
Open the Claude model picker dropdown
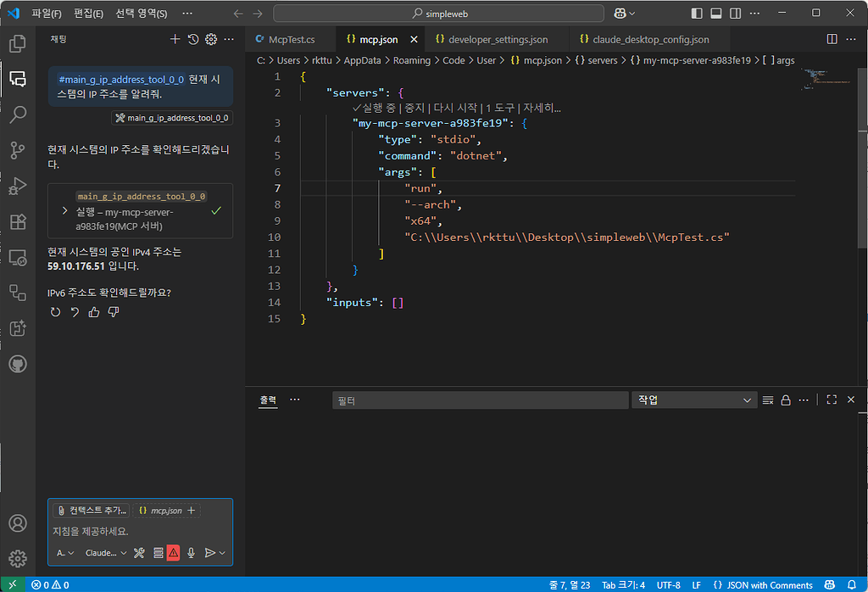coord(106,553)
